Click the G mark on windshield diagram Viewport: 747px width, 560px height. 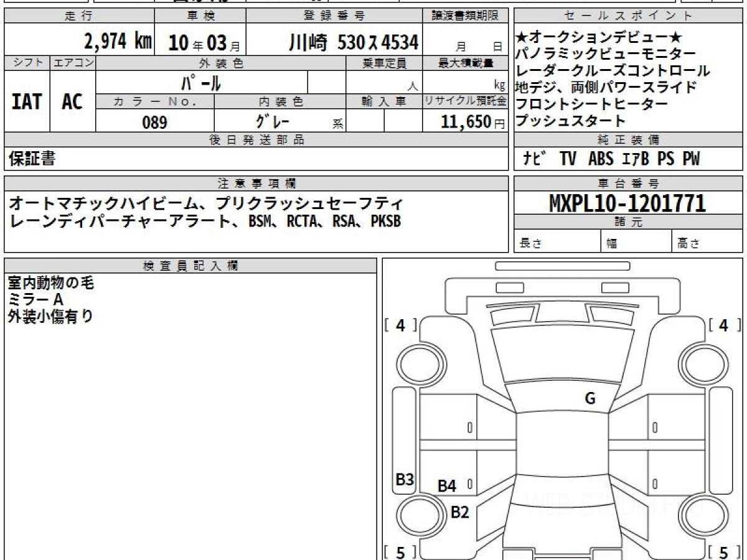pyautogui.click(x=590, y=399)
